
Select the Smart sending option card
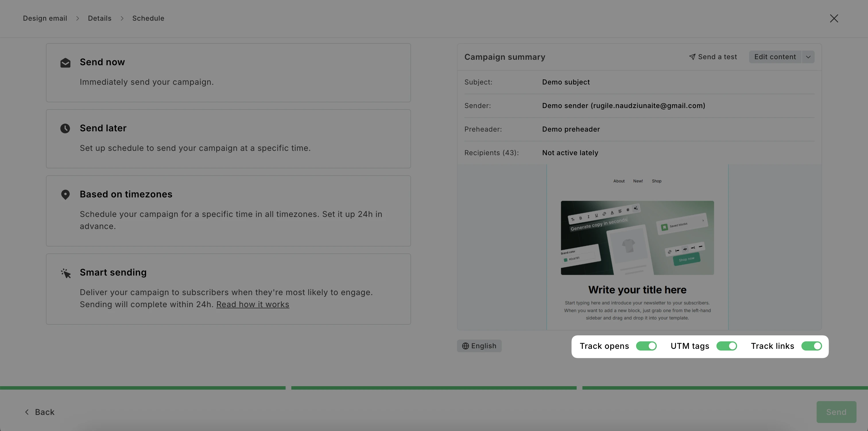(228, 289)
